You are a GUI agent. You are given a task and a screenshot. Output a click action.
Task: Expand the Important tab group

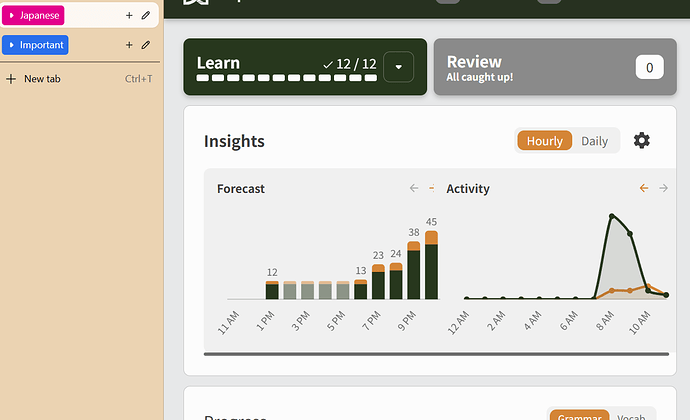tap(12, 45)
